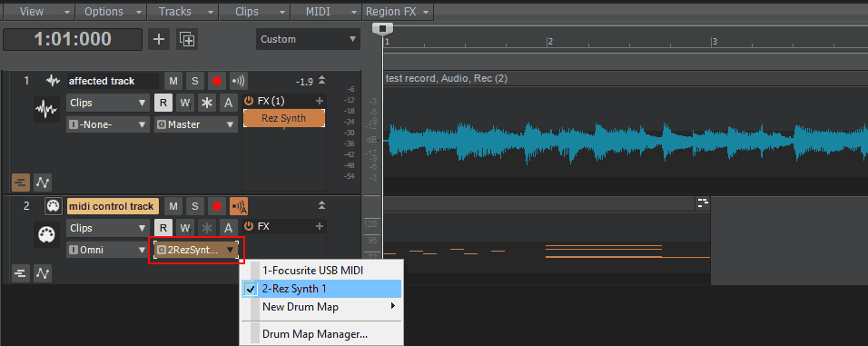Select the Rez Synth effect

(283, 118)
